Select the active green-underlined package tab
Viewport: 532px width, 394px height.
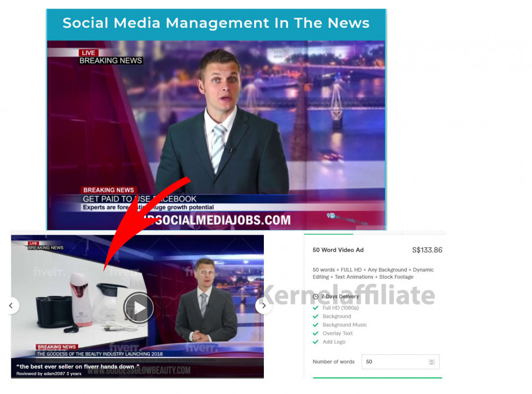pos(328,234)
